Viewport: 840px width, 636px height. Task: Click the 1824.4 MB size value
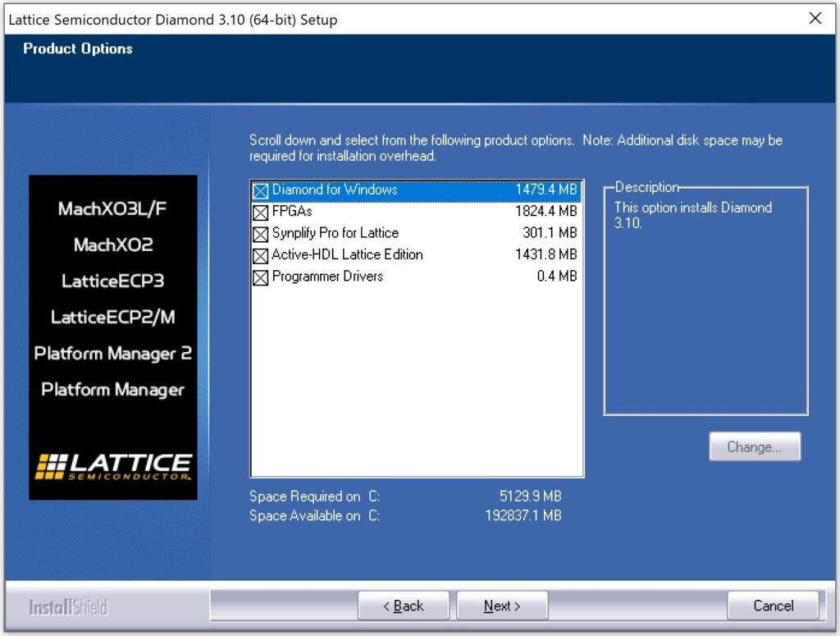546,211
